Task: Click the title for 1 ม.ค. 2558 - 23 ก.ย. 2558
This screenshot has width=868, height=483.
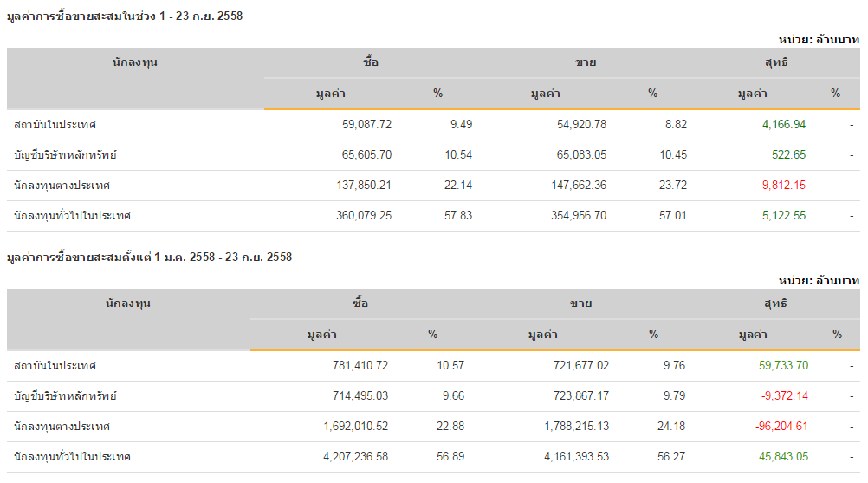Action: (x=149, y=258)
